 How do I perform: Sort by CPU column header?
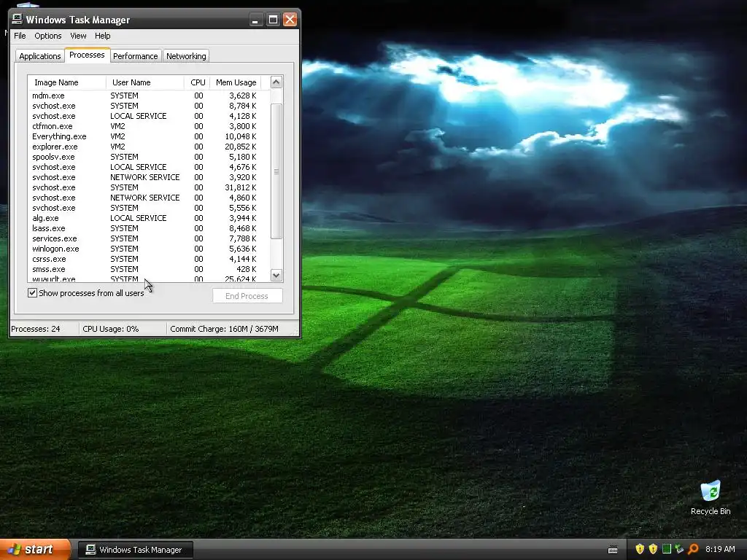click(198, 82)
